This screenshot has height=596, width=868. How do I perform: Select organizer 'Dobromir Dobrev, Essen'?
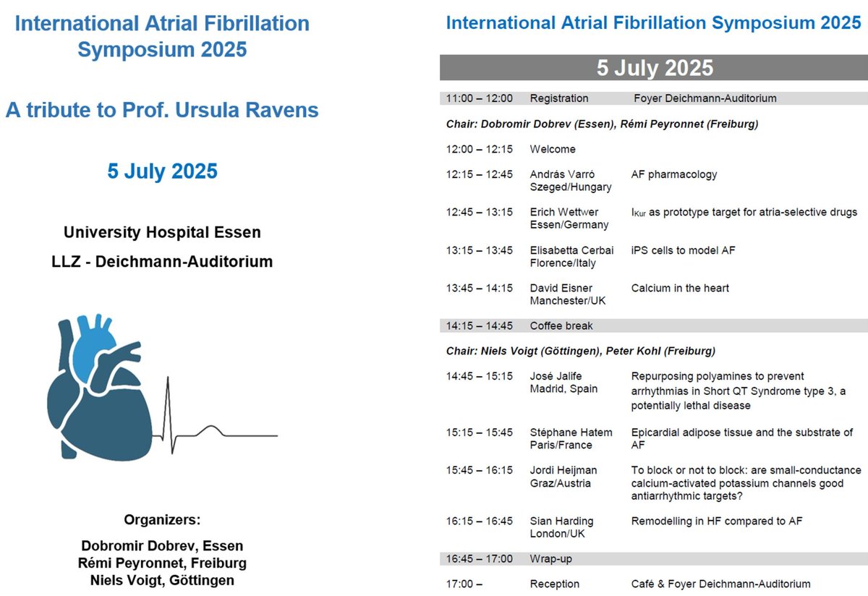162,546
